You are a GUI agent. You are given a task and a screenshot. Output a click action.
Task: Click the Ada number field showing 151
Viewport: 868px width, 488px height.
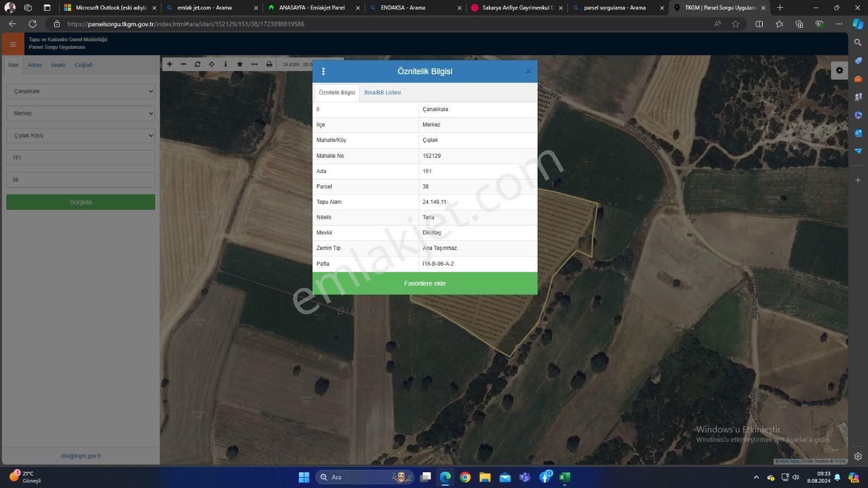pos(81,158)
